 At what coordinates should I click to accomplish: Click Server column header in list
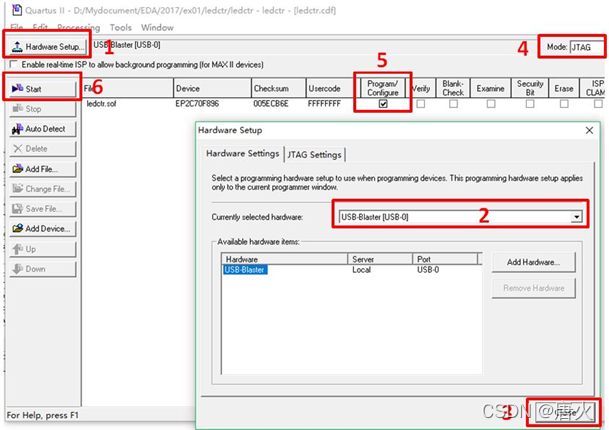(380, 259)
